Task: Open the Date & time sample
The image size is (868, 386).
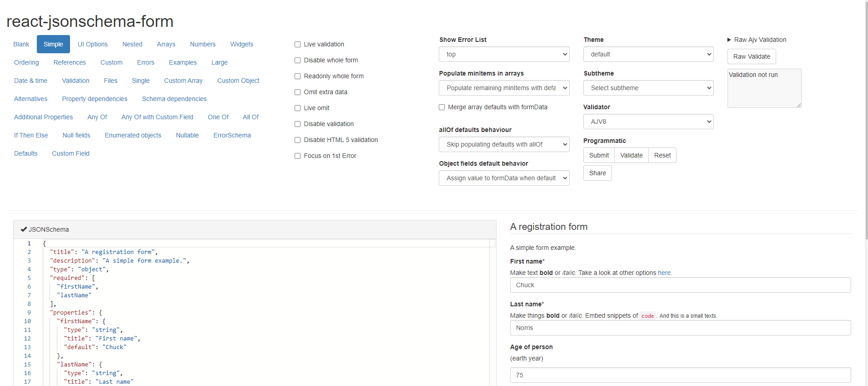Action: [x=30, y=81]
